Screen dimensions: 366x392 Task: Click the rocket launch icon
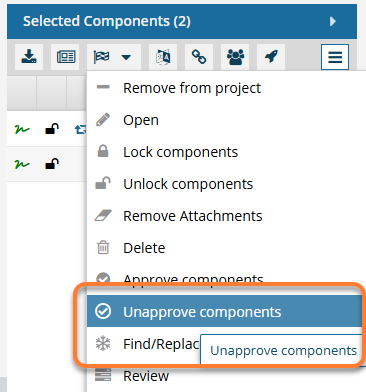click(271, 57)
